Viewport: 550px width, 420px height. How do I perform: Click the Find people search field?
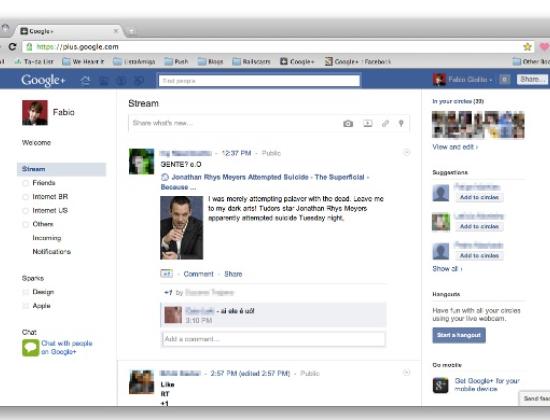click(x=259, y=81)
